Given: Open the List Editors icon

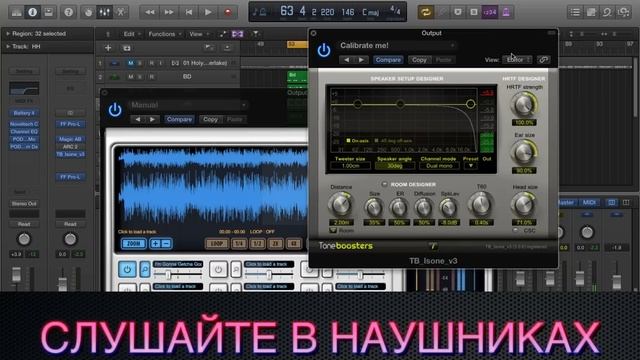Looking at the screenshot, I should 575,12.
